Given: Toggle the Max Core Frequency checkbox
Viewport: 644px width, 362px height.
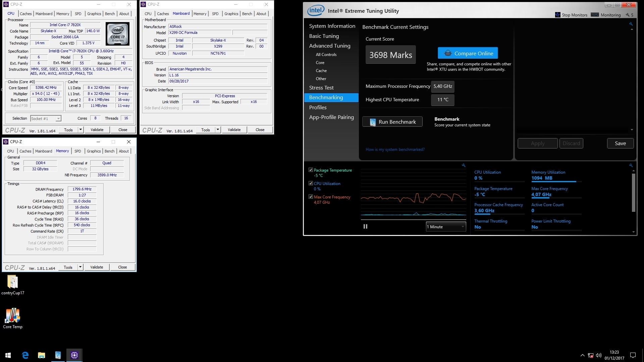Looking at the screenshot, I should (x=311, y=197).
